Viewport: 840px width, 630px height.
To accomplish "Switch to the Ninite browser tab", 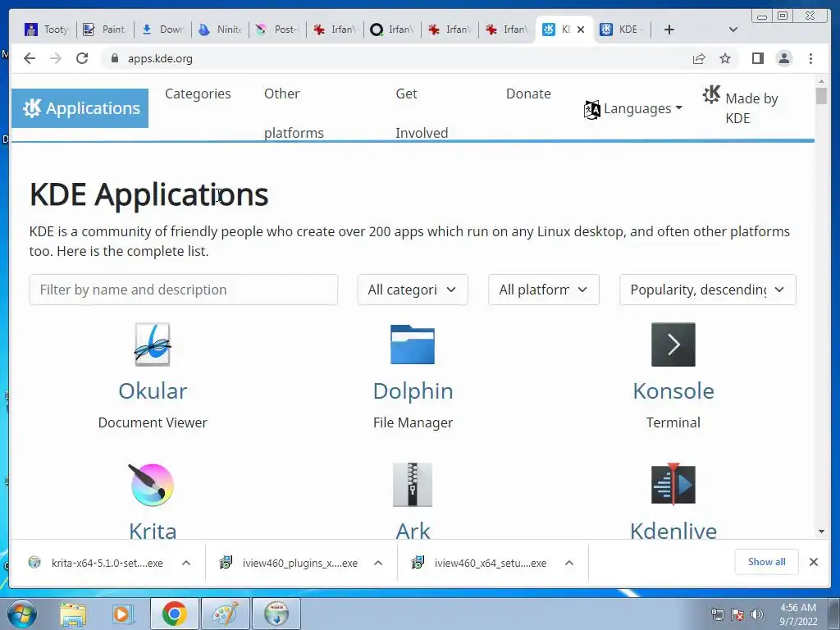I will tap(220, 30).
